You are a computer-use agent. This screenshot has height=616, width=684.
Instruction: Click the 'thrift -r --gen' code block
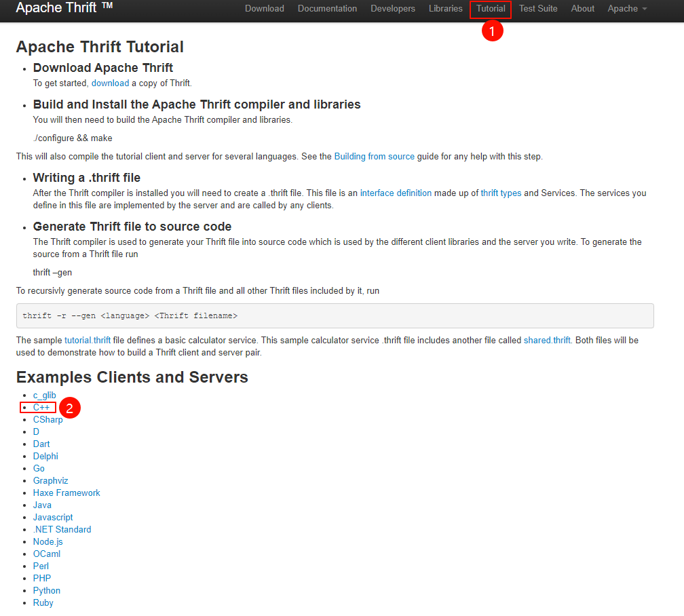335,316
